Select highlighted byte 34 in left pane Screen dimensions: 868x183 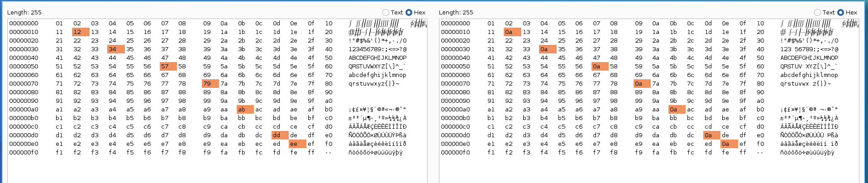[116, 49]
